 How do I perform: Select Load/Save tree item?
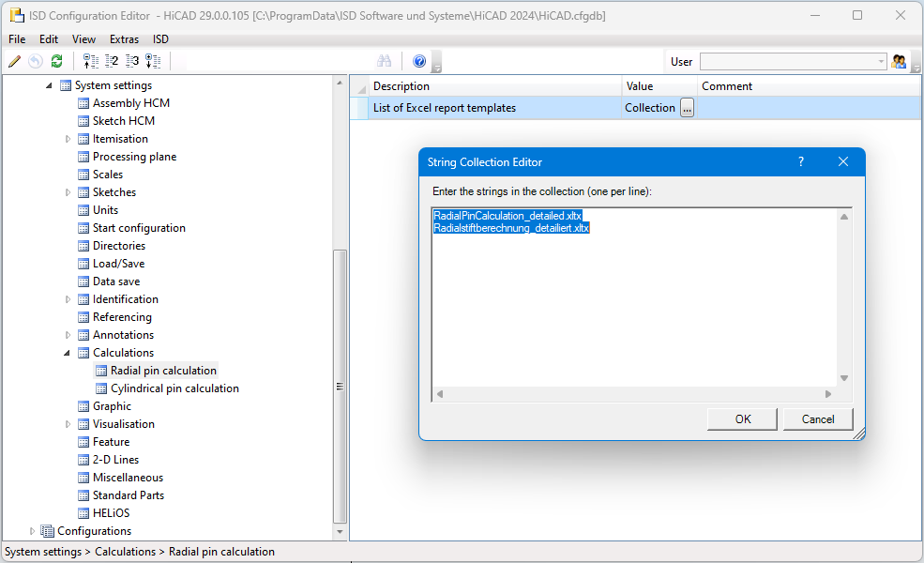[118, 264]
